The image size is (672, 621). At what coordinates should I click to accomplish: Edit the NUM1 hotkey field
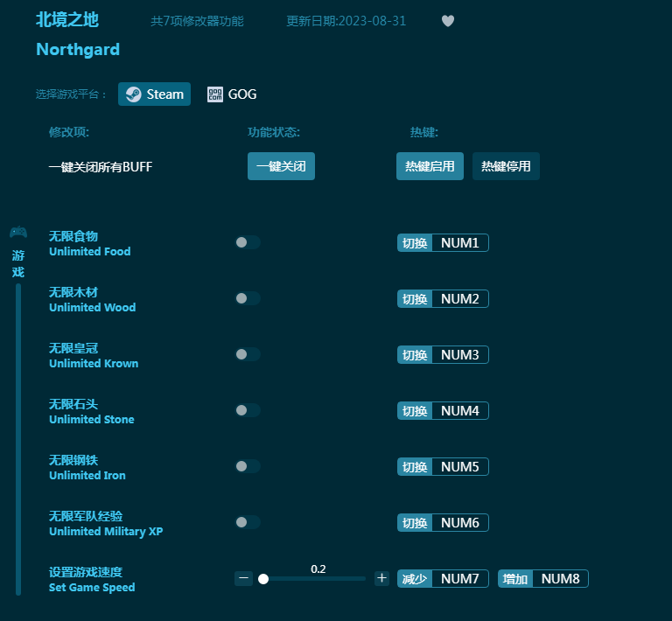[460, 243]
